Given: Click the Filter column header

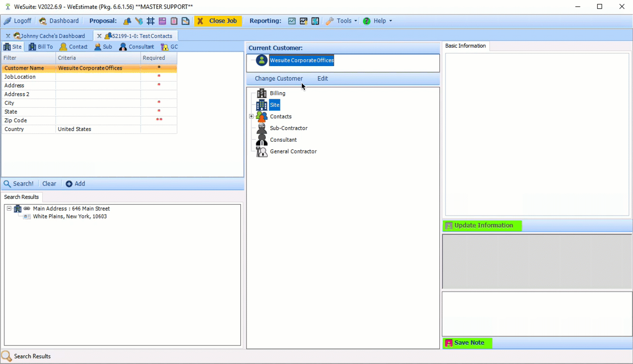Looking at the screenshot, I should pos(29,58).
